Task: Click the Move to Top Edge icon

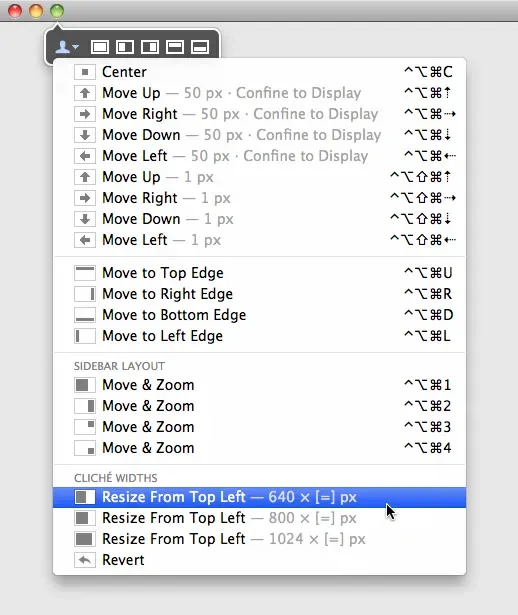Action: click(x=85, y=273)
